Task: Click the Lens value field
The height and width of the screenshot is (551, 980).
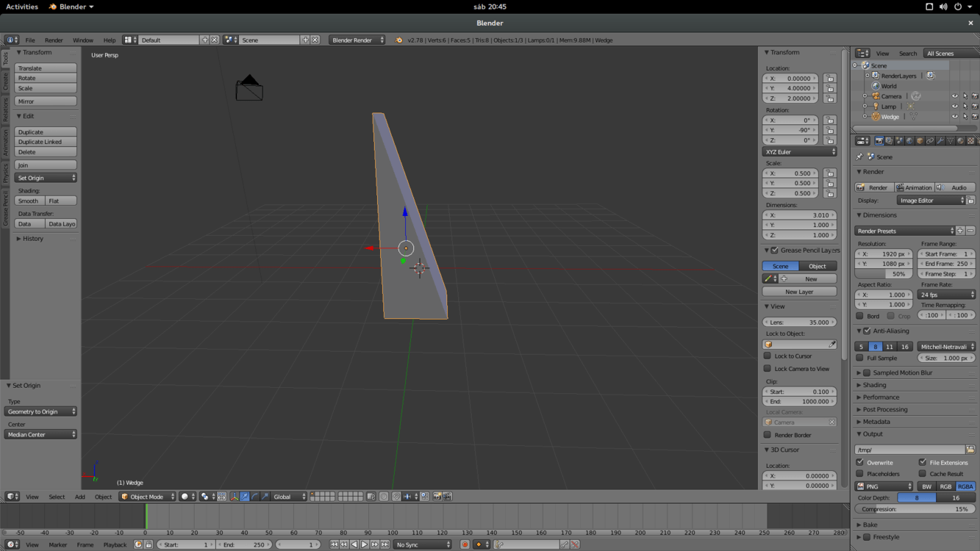Action: 799,323
